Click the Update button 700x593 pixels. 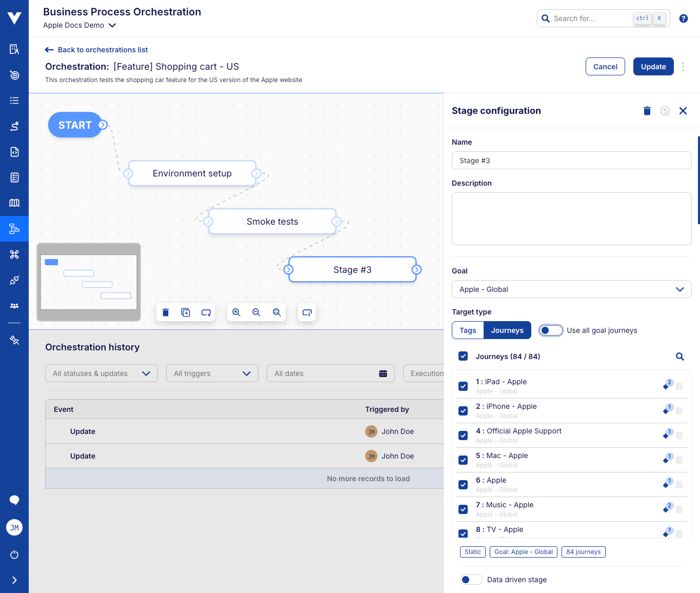pos(653,67)
